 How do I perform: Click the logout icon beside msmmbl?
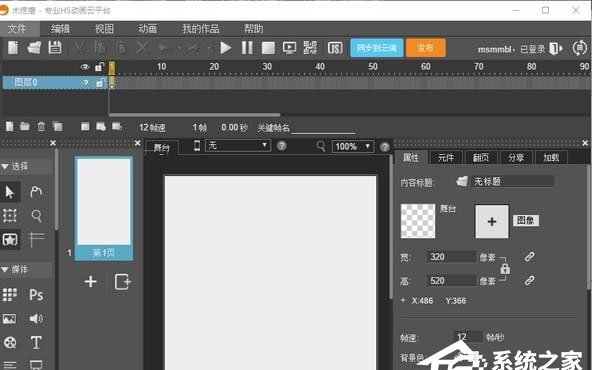pyautogui.click(x=555, y=48)
